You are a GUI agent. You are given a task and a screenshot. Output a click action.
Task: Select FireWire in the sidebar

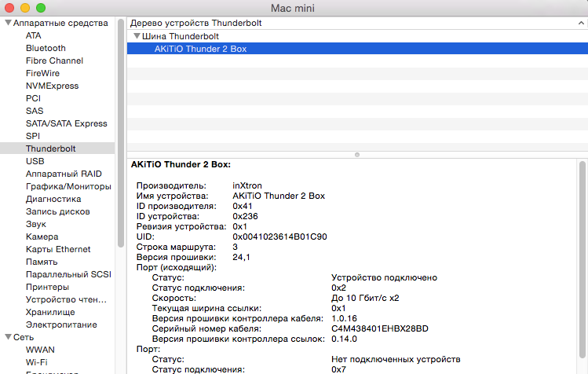[x=42, y=73]
